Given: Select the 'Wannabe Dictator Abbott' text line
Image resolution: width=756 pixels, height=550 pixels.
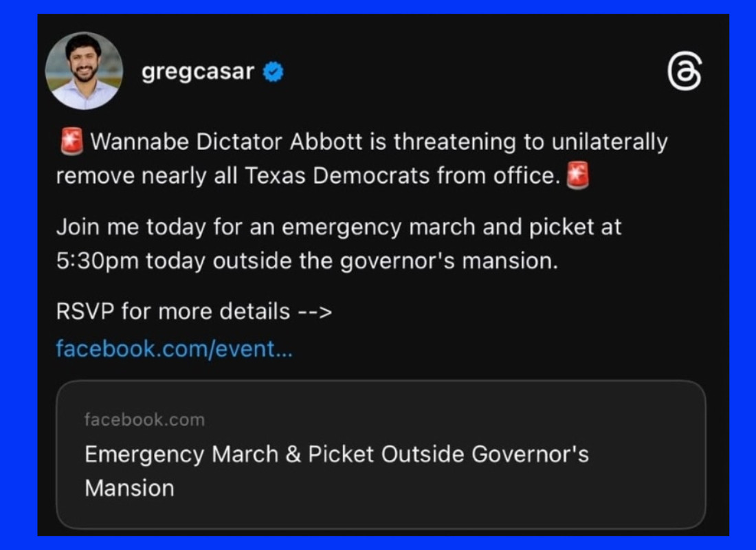Looking at the screenshot, I should click(379, 142).
